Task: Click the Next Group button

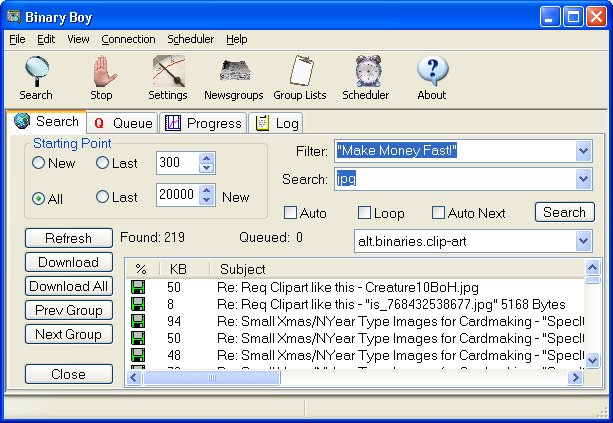Action: [x=69, y=334]
